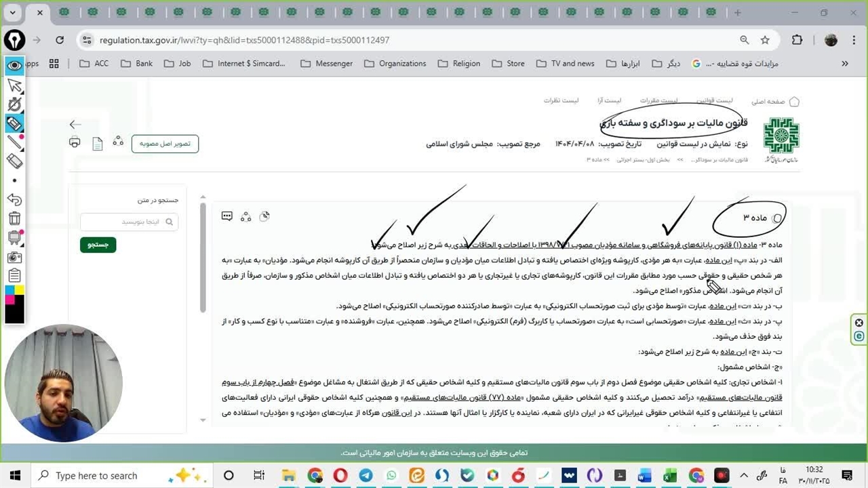The width and height of the screenshot is (868, 488).
Task: Expand the bookmarks overflow chevron
Action: click(x=845, y=64)
